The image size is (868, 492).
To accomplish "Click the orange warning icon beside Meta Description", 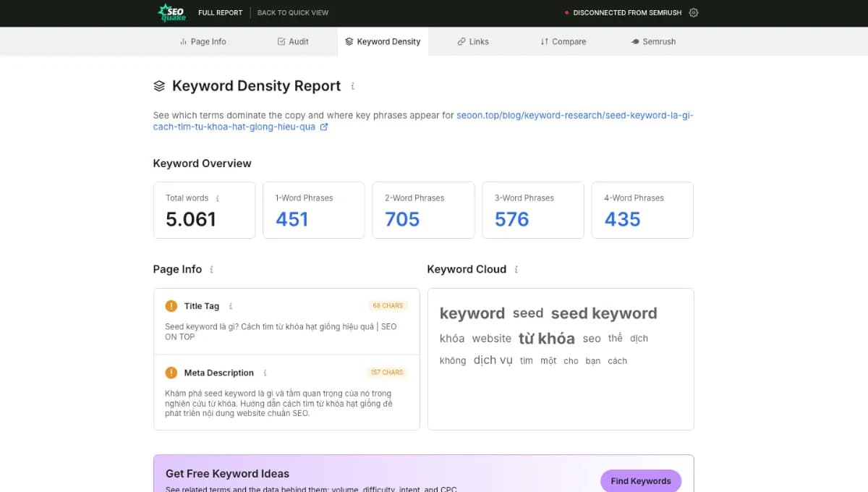I will pos(171,373).
